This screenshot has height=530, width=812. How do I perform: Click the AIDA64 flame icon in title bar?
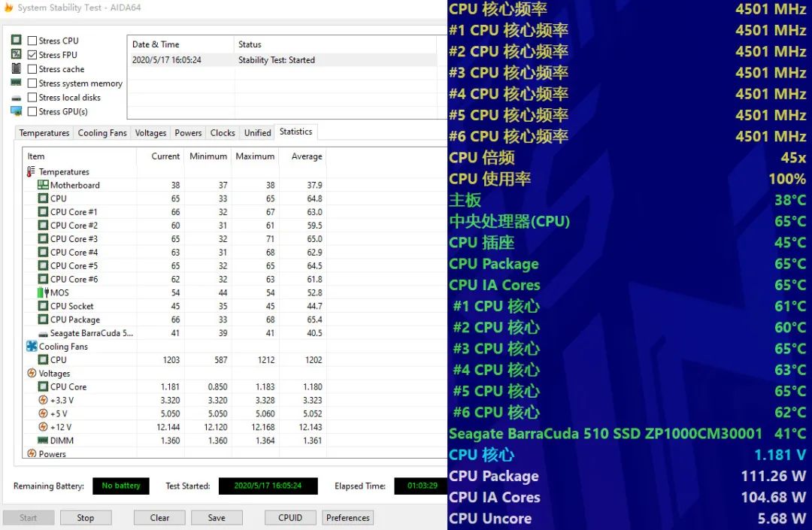8,8
